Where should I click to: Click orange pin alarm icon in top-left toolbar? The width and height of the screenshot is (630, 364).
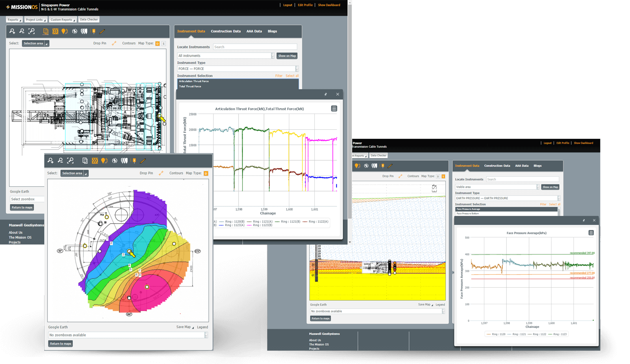coord(65,31)
